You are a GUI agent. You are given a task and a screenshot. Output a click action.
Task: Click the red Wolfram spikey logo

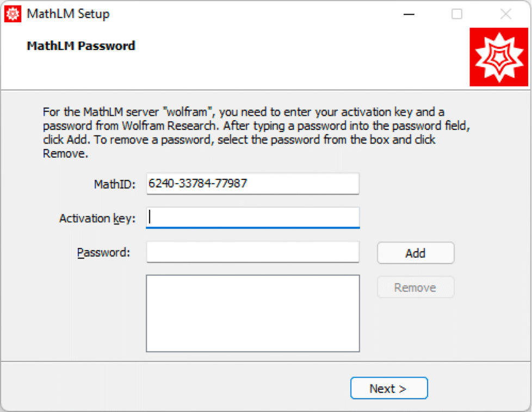click(x=498, y=57)
